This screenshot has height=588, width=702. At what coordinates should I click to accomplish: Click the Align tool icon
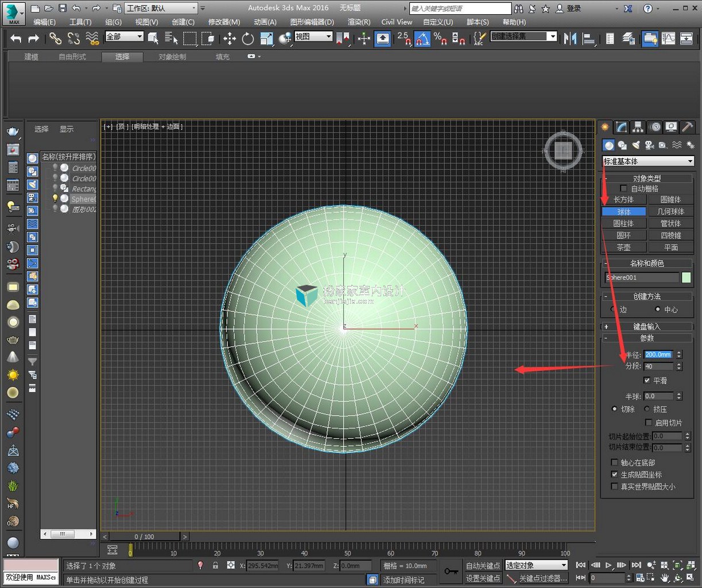589,38
